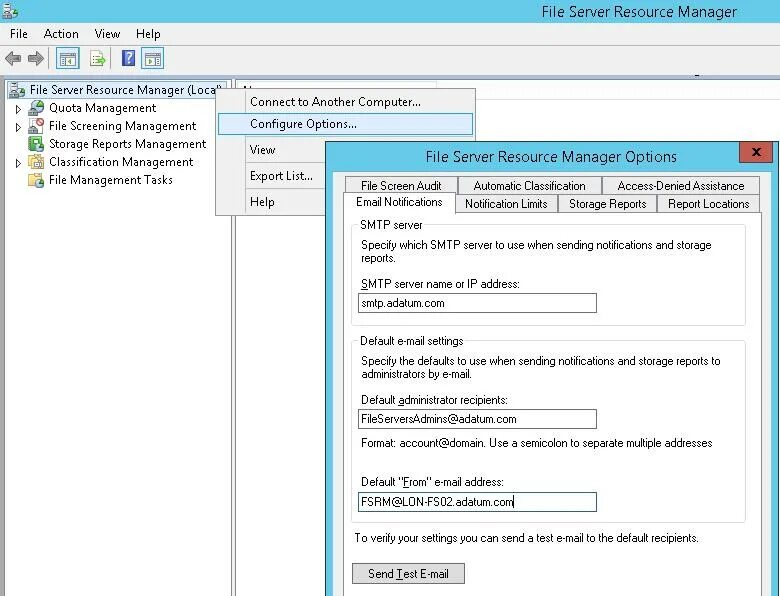Switch to the Notification Limits tab
This screenshot has height=596, width=780.
[x=506, y=203]
